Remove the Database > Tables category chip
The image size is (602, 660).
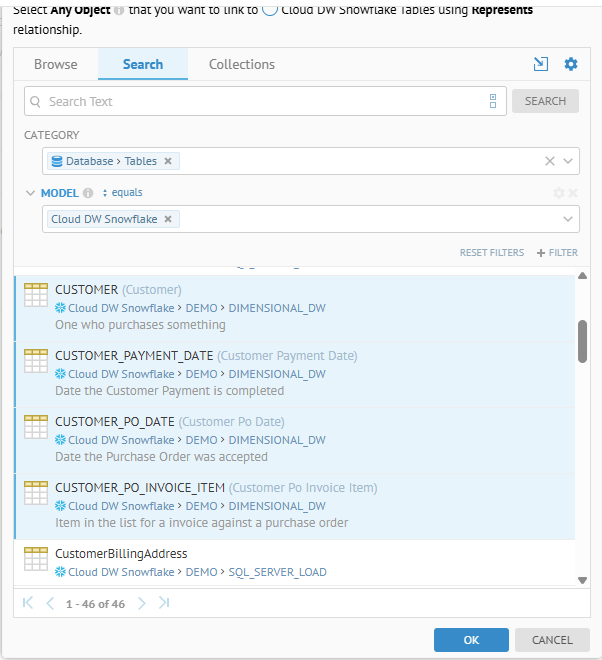point(168,161)
